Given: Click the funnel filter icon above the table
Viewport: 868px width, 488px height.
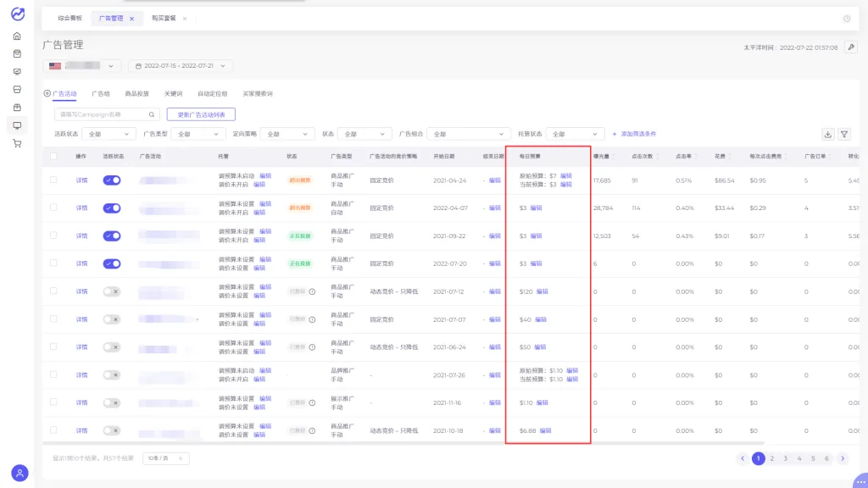Looking at the screenshot, I should click(x=844, y=134).
